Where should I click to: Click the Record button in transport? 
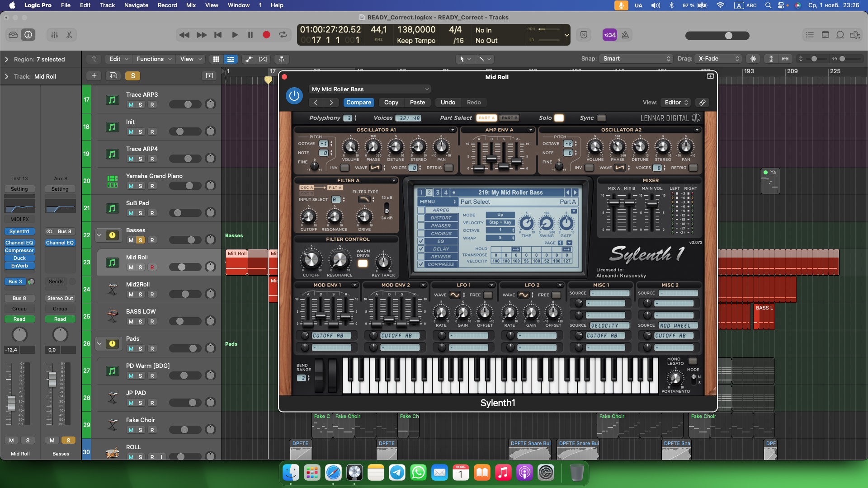click(266, 35)
